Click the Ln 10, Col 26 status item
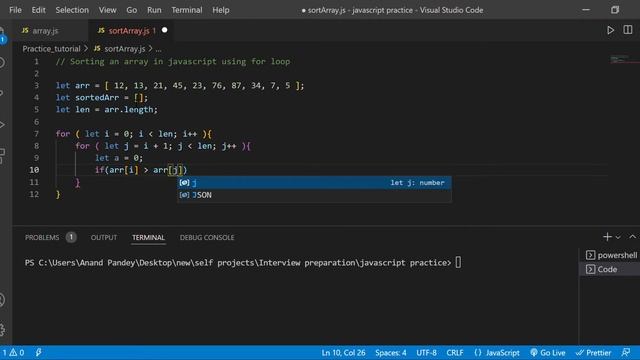The width and height of the screenshot is (640, 360). coord(343,353)
